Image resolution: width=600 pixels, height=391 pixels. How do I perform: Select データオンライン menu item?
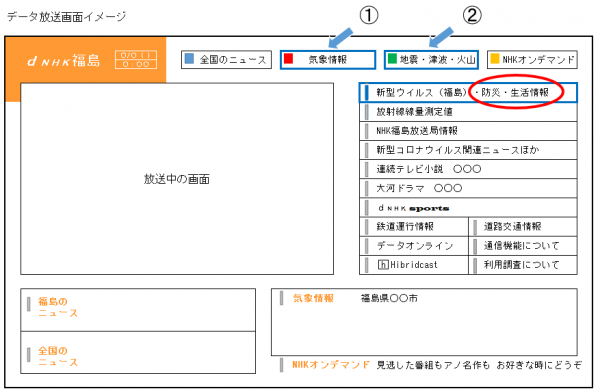[x=414, y=246]
